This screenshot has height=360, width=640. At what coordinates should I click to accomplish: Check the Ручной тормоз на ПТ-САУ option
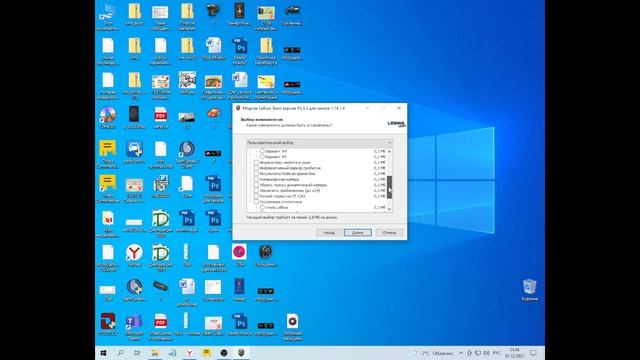point(256,196)
